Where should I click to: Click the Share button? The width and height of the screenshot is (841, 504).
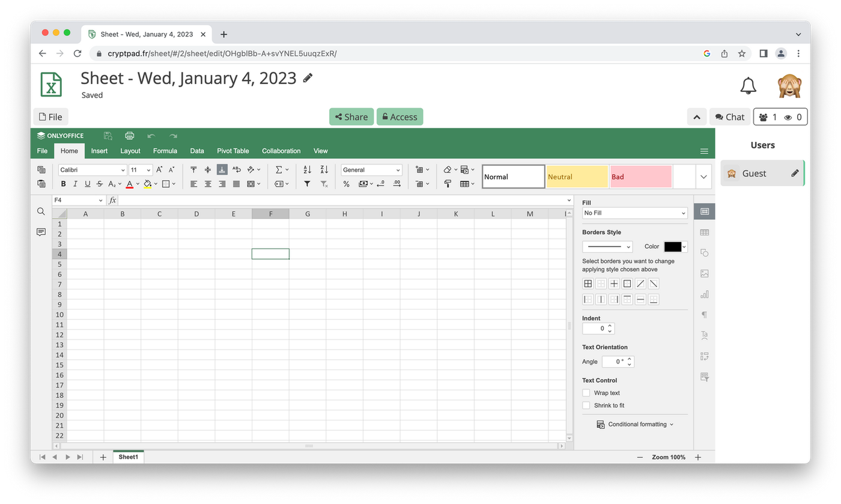[x=351, y=117]
